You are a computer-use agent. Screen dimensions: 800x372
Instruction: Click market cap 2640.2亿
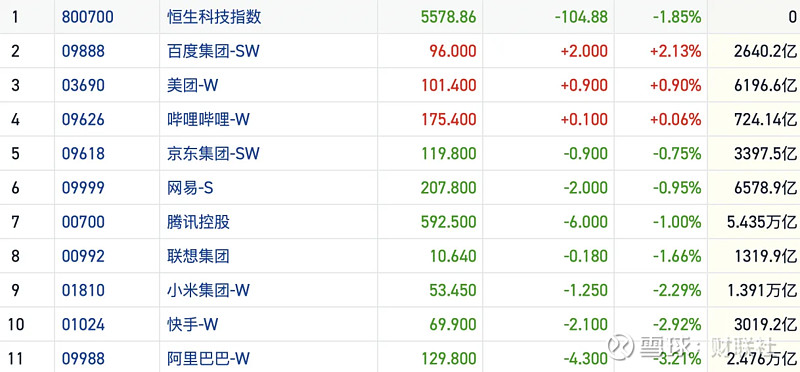coord(765,51)
